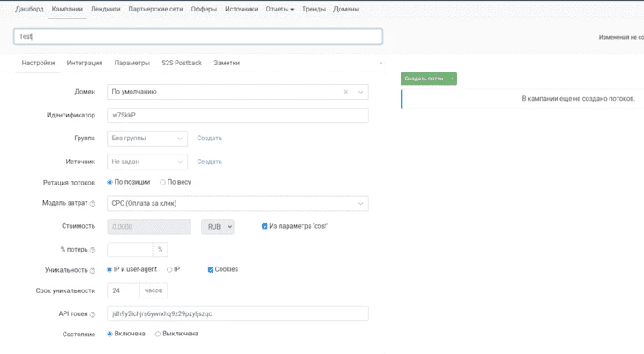Viewport: 644px width, 354px height.
Task: Switch to Настройки tab
Action: tap(38, 63)
